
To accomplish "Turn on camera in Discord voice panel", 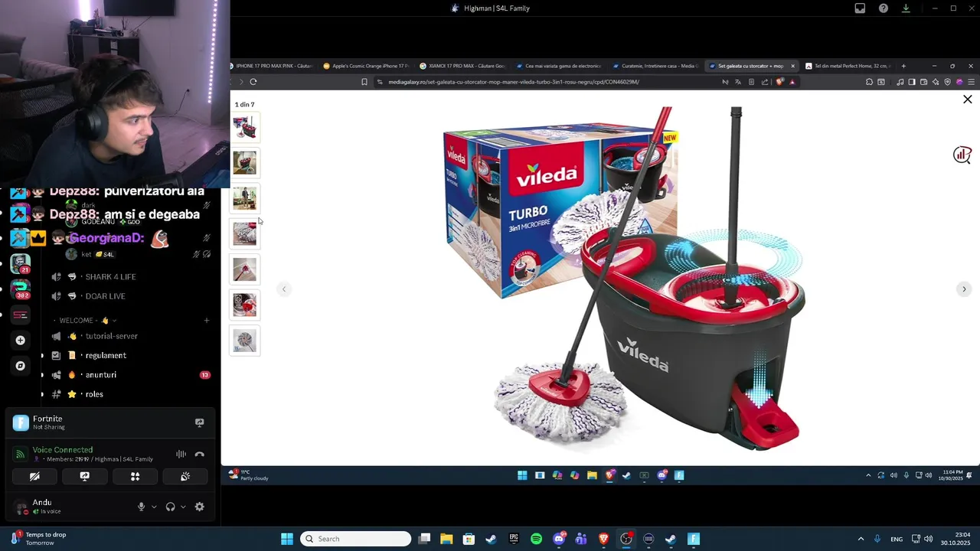I will pyautogui.click(x=34, y=476).
